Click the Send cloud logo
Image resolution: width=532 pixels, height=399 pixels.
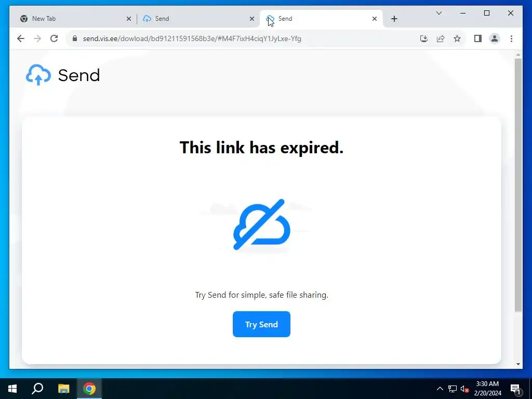point(38,75)
